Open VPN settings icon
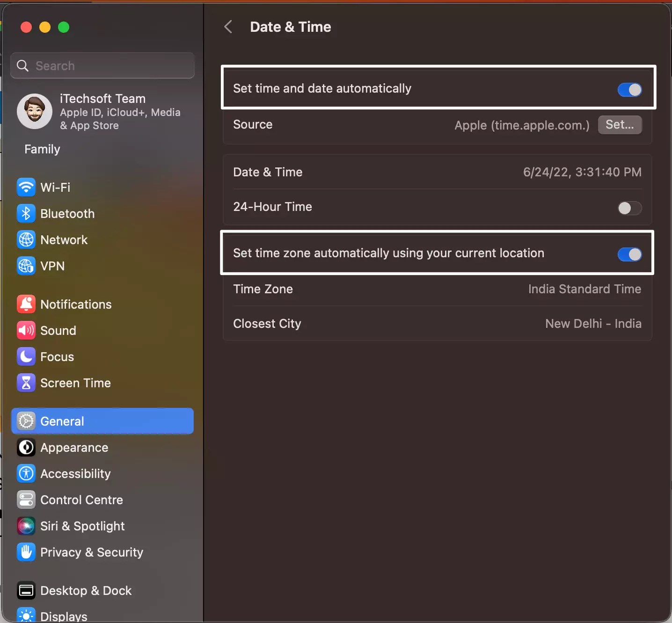672x623 pixels. pyautogui.click(x=26, y=266)
